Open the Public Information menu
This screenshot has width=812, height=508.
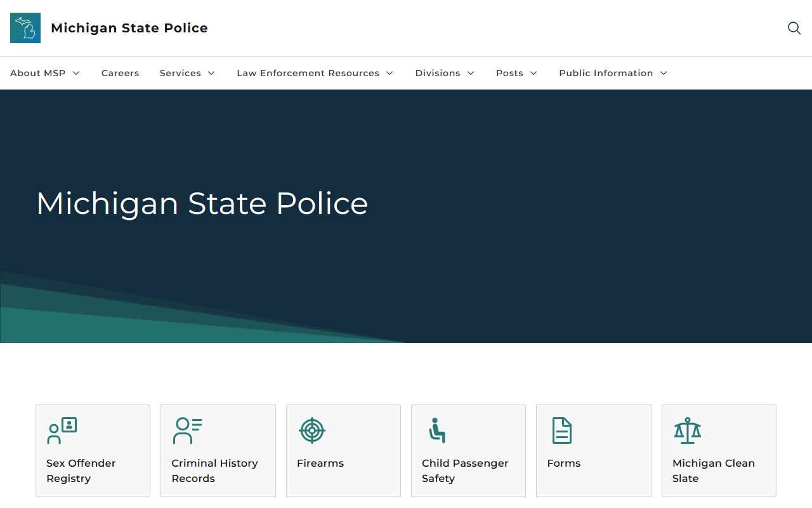pyautogui.click(x=606, y=73)
